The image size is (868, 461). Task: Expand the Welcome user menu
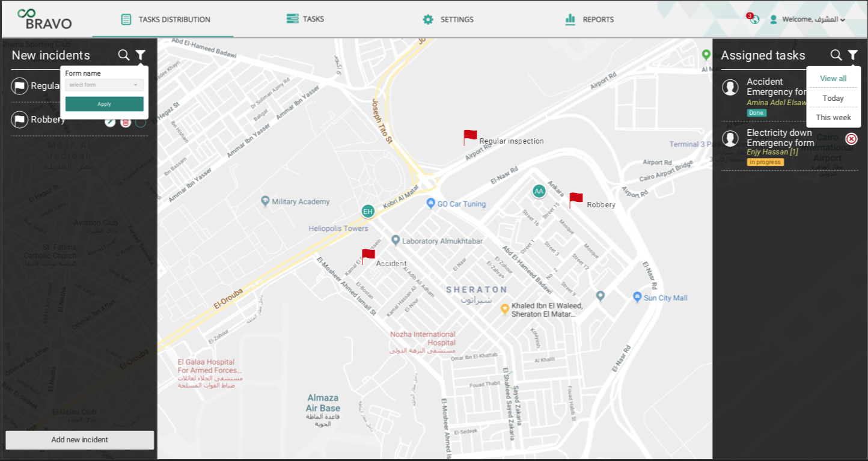tap(813, 19)
